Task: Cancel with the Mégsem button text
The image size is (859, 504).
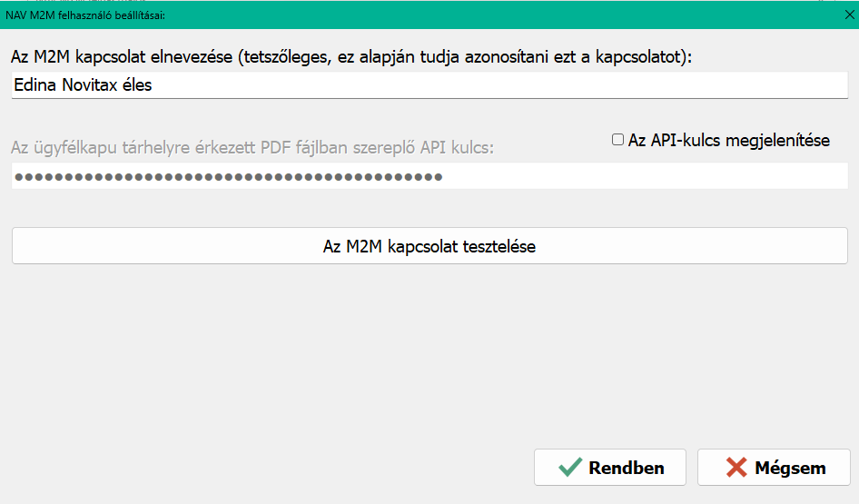Action: tap(790, 468)
